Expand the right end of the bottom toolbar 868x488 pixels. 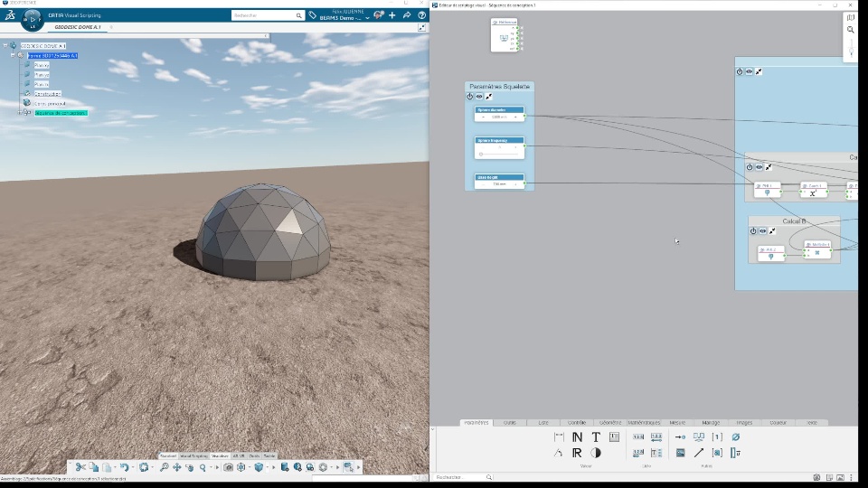pyautogui.click(x=358, y=467)
